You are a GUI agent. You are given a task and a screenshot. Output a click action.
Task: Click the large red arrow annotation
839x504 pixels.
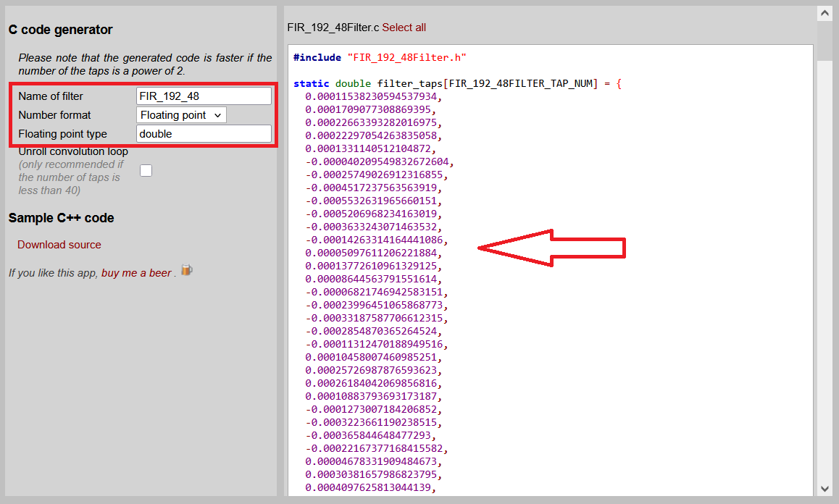[552, 248]
